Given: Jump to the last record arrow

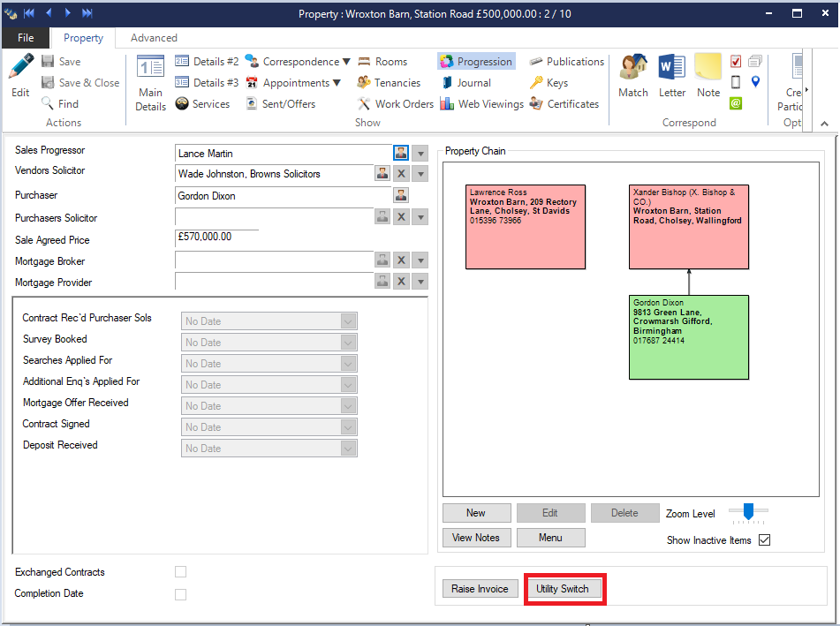Looking at the screenshot, I should [x=87, y=13].
